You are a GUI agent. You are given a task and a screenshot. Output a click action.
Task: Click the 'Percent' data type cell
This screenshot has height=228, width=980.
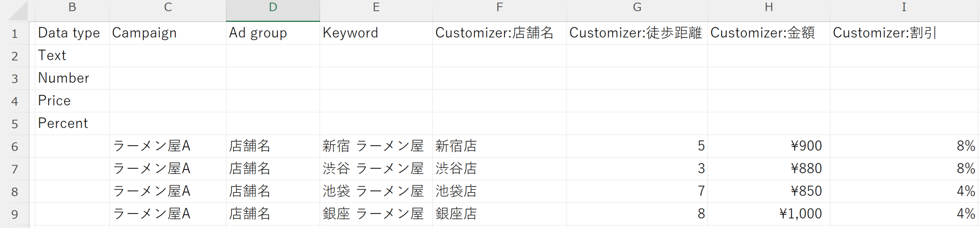(x=72, y=124)
